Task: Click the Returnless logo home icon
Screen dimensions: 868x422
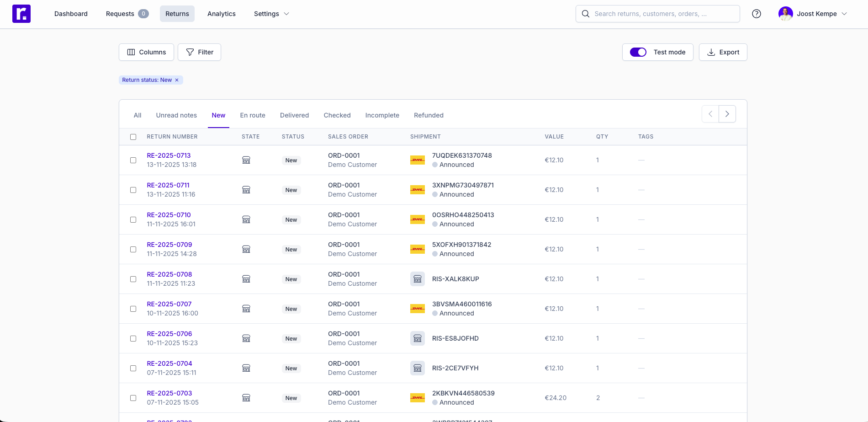Action: [x=21, y=14]
